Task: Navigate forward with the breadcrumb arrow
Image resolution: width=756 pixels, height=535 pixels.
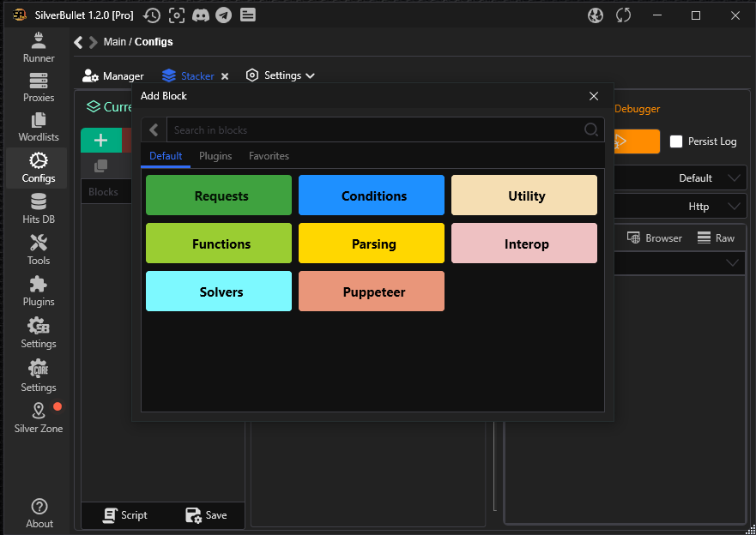Action: tap(93, 42)
